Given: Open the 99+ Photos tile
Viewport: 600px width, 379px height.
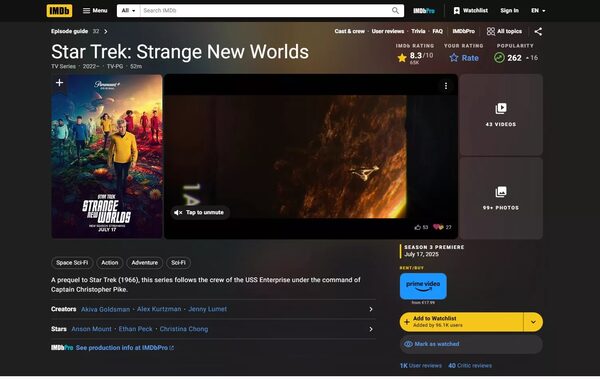Looking at the screenshot, I should (501, 198).
